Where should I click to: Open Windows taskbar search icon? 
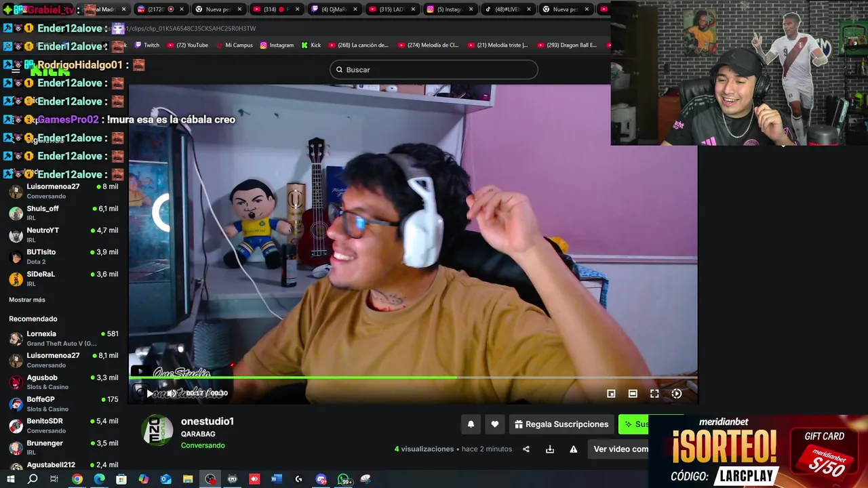pos(33,479)
